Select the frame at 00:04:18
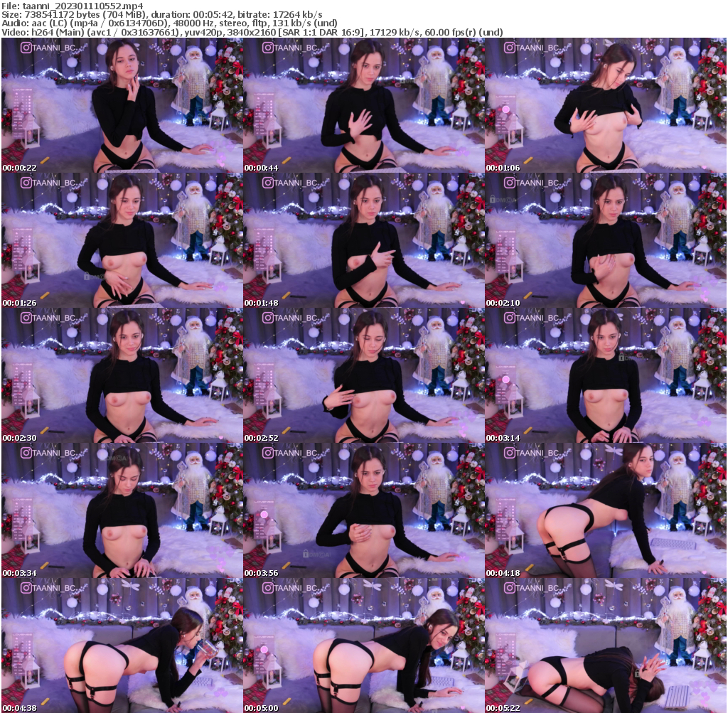Image resolution: width=728 pixels, height=713 pixels. click(606, 511)
